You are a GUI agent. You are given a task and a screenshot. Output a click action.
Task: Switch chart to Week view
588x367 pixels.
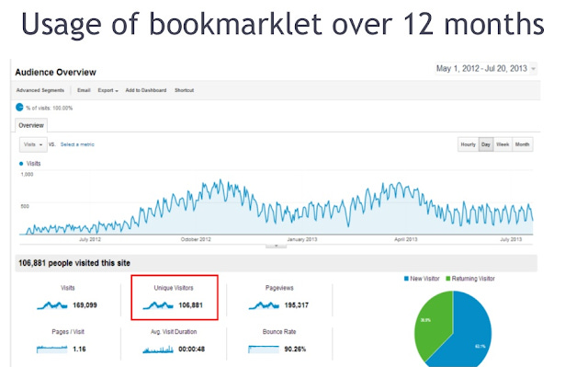[503, 144]
